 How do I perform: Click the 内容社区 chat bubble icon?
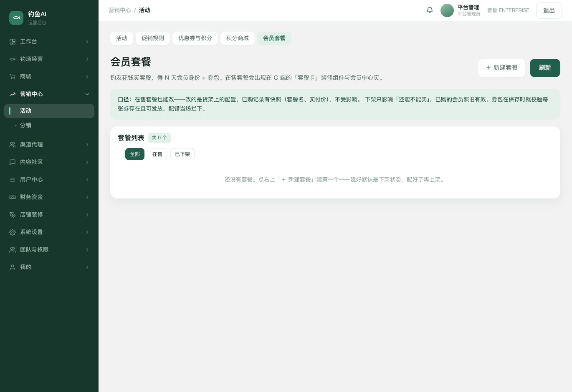13,162
